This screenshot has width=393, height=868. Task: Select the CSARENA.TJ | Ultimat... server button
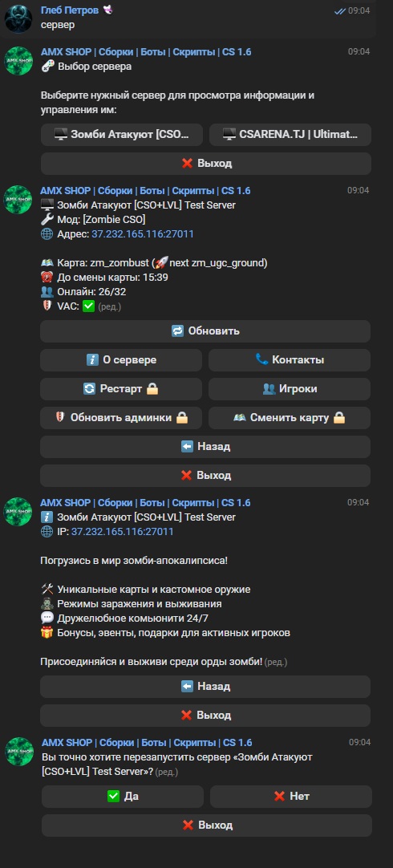290,135
